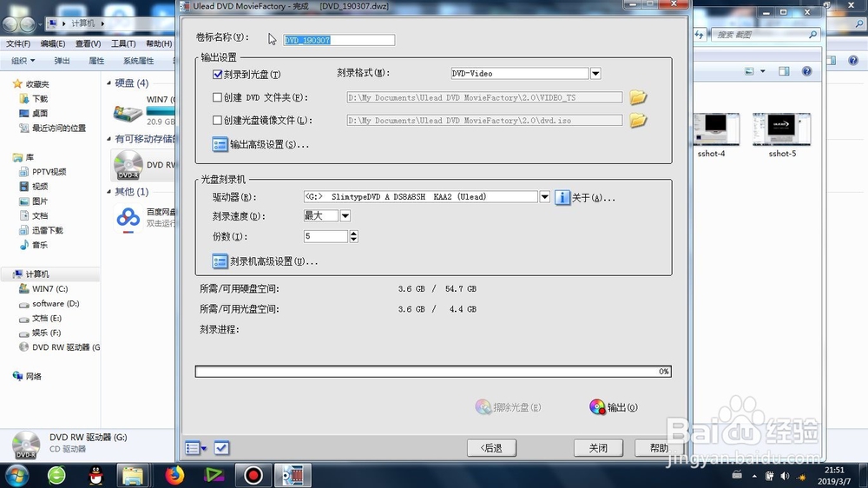Select DVD RW drive (G:) in tree
This screenshot has width=868, height=488.
[59, 347]
